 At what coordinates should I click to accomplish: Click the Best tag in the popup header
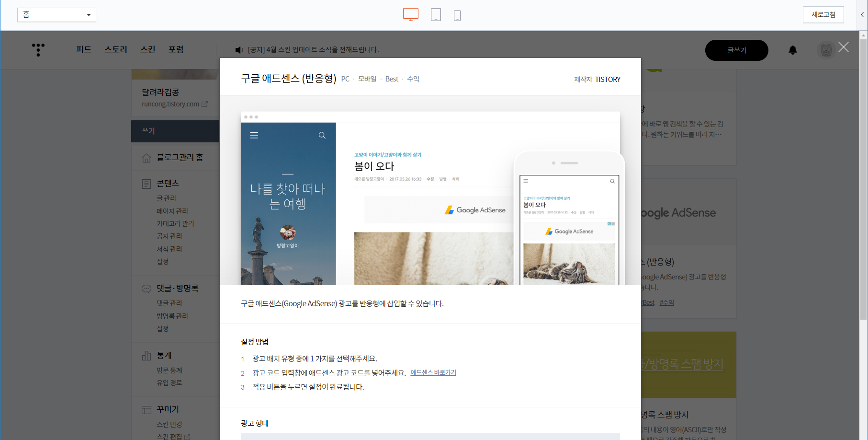[x=392, y=79]
